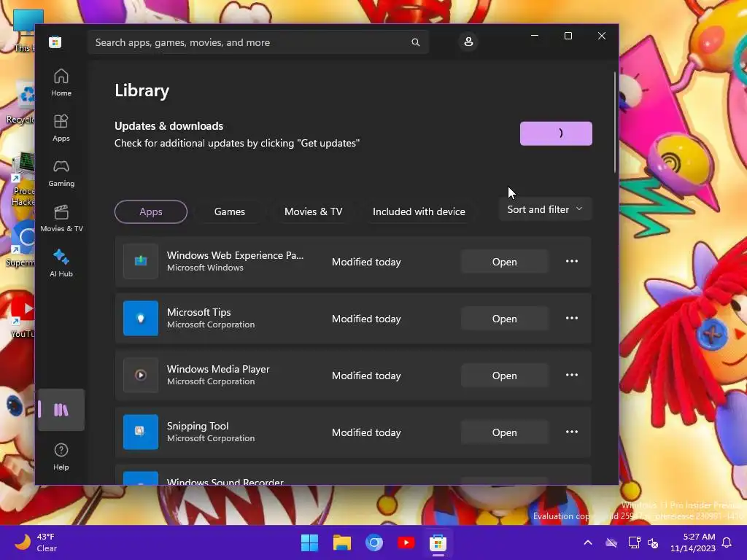Click the Library vertical scrollbar
This screenshot has width=747, height=560.
[x=615, y=122]
